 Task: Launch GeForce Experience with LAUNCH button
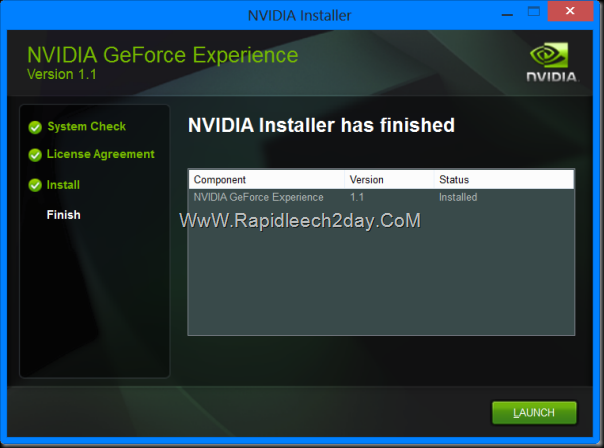tap(534, 413)
